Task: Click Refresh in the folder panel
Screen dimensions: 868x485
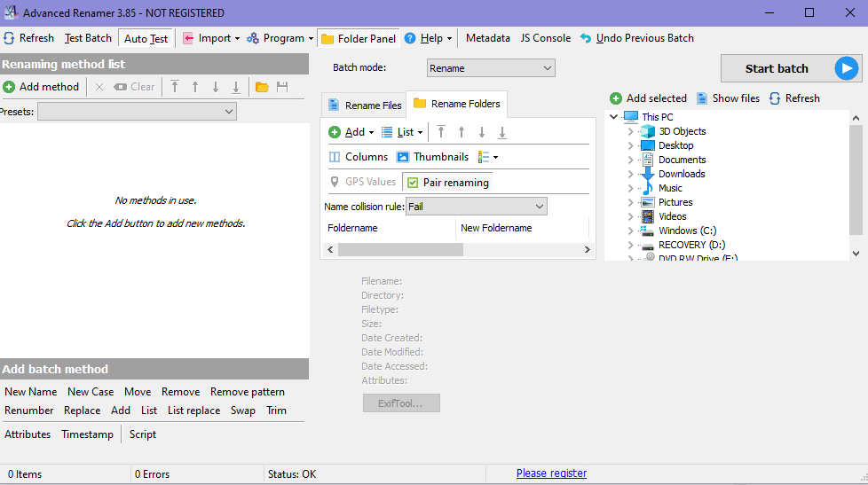Action: [794, 98]
